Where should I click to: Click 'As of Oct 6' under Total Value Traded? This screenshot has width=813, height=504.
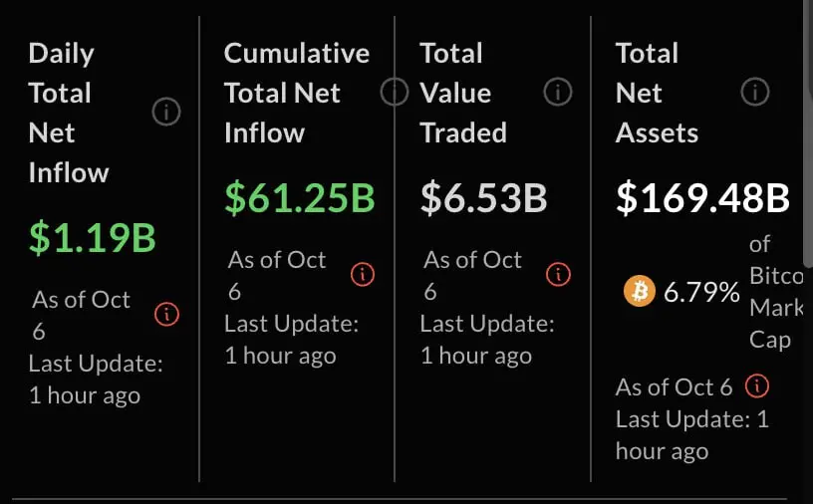click(472, 275)
